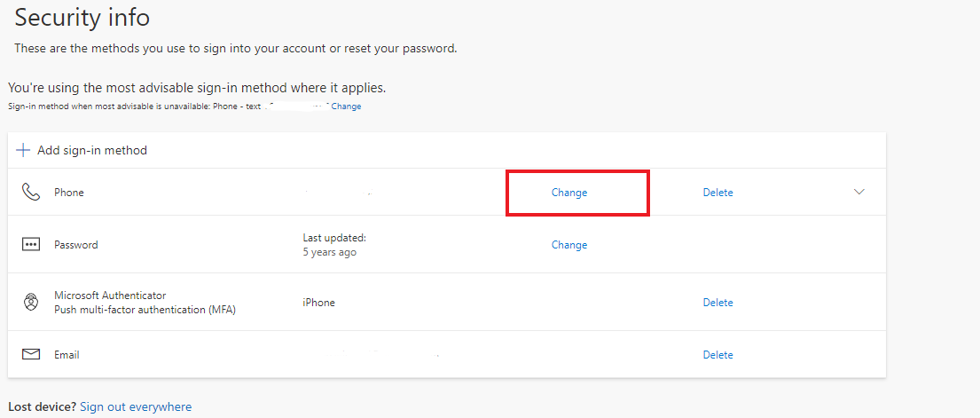
Task: Delete the Microsoft Authenticator method
Action: tap(717, 303)
